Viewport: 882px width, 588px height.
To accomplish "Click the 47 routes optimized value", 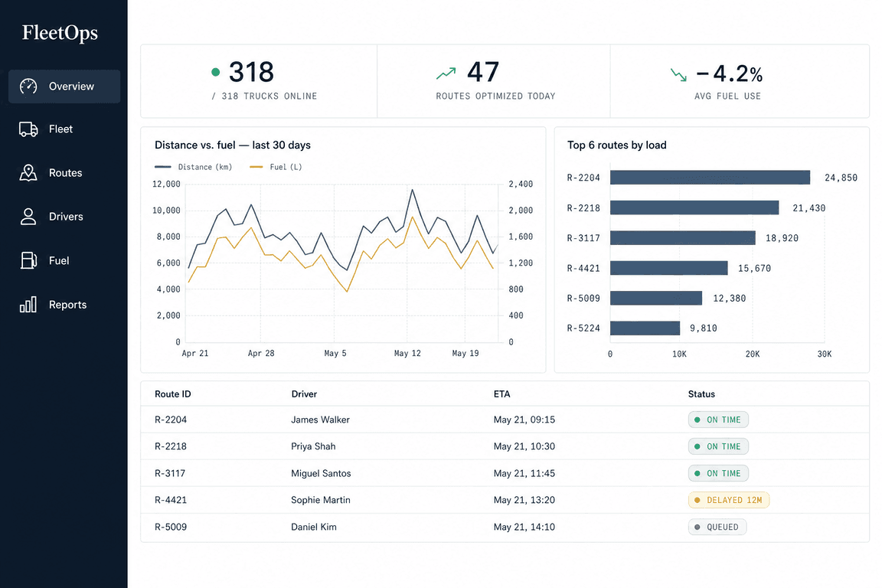I will (x=483, y=72).
